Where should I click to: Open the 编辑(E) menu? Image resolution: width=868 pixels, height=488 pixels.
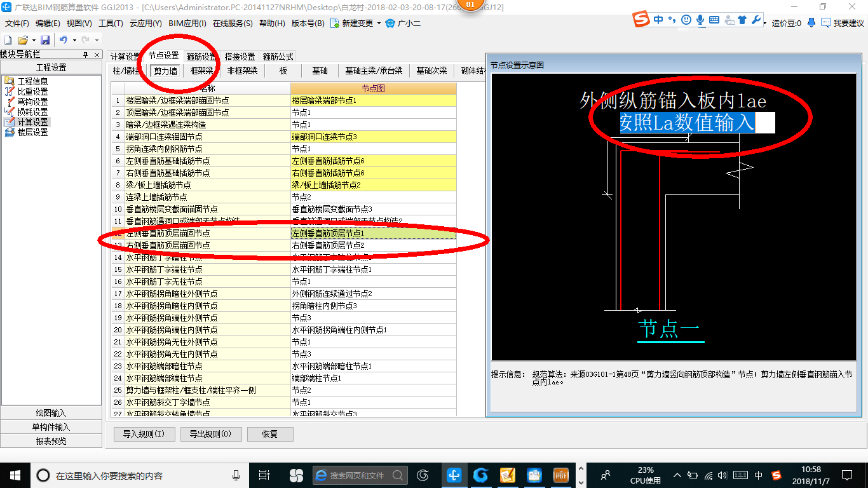tap(48, 24)
